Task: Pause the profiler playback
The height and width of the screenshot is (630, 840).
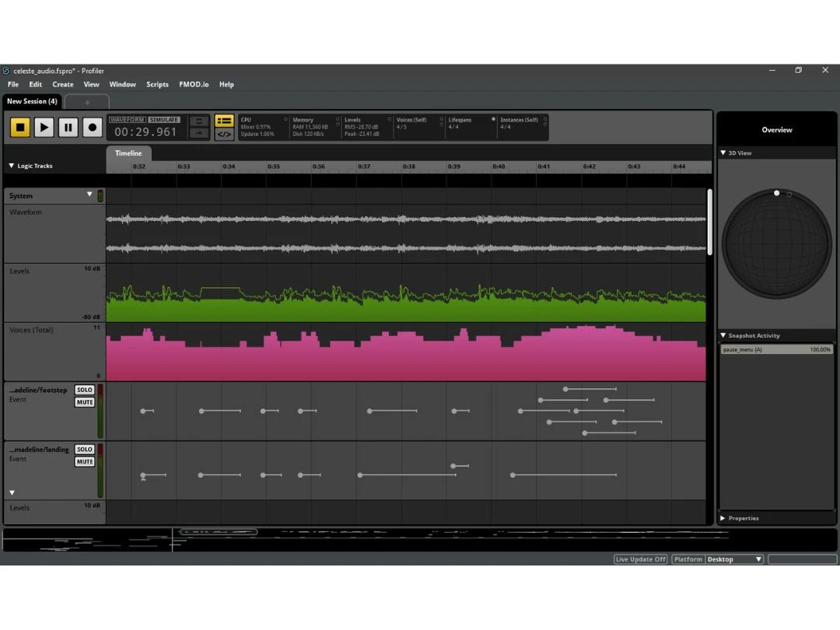Action: 68,127
